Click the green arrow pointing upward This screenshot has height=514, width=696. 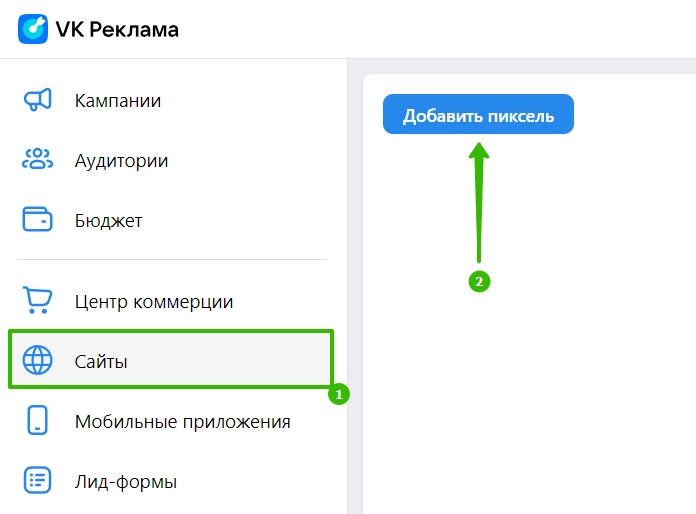coord(479,202)
